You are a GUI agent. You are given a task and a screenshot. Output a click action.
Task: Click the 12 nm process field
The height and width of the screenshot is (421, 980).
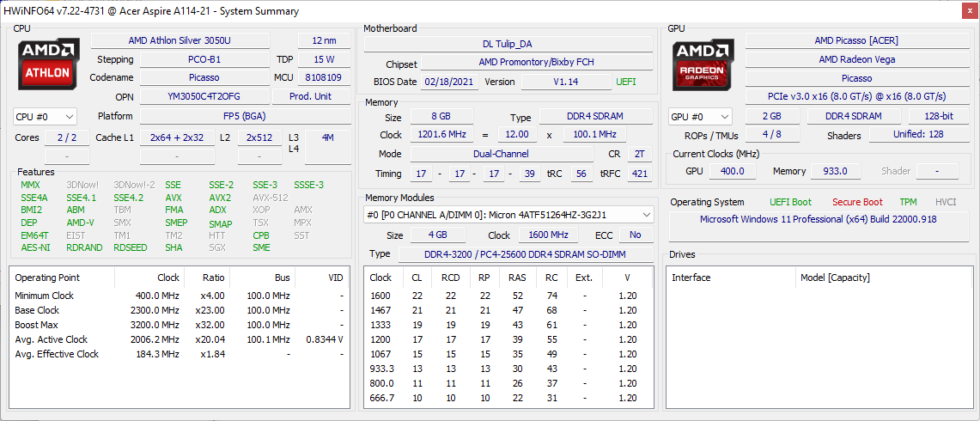pyautogui.click(x=325, y=40)
